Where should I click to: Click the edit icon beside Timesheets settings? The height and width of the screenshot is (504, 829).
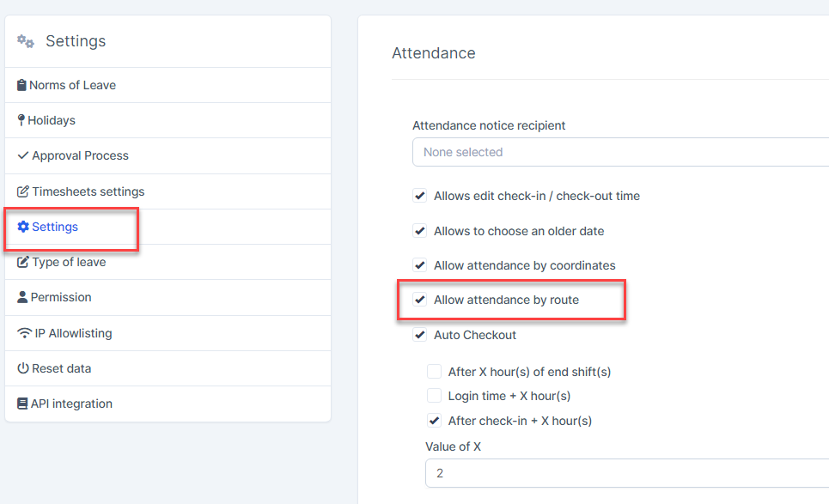point(23,191)
